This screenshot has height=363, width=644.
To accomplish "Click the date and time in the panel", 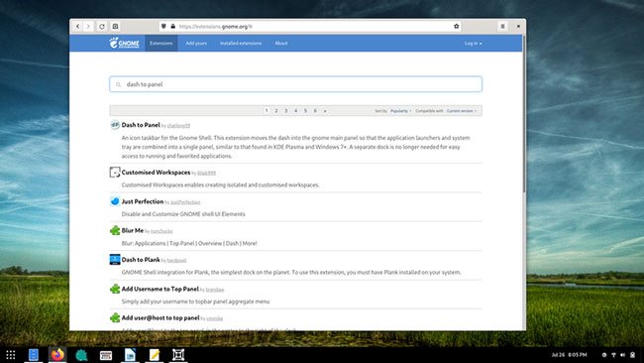I will [x=569, y=355].
